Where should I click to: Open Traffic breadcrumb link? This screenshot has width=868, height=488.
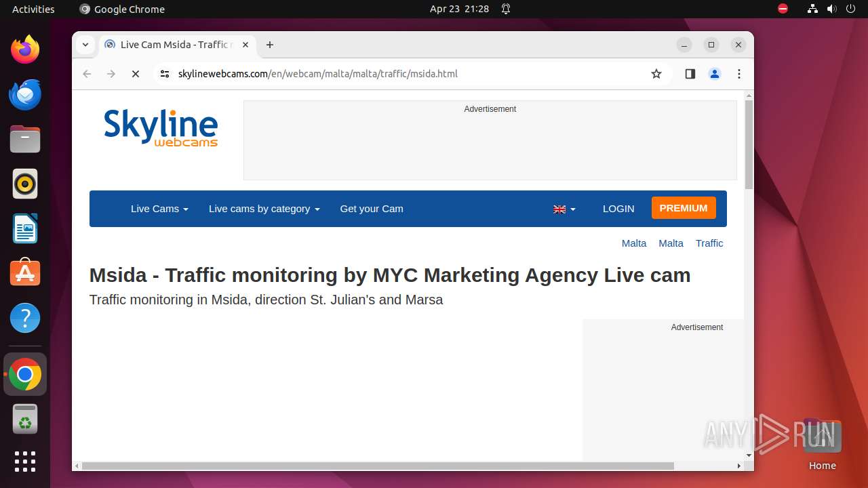709,243
